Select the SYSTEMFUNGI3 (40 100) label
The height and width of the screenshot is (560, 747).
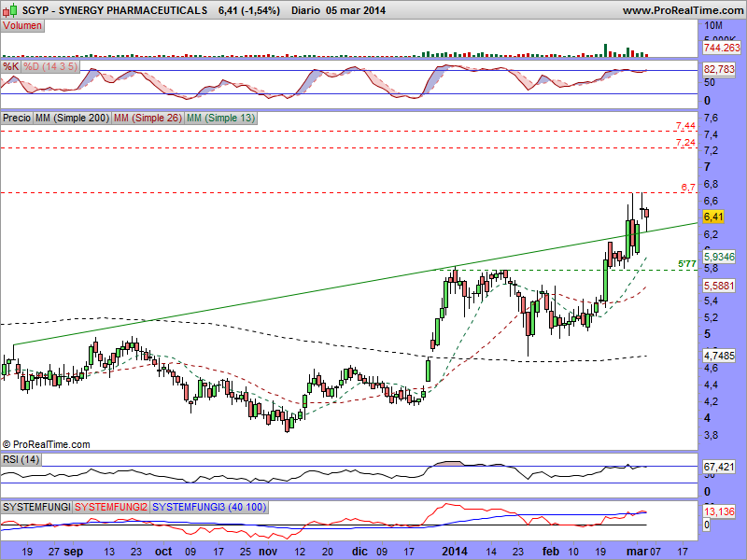point(209,507)
